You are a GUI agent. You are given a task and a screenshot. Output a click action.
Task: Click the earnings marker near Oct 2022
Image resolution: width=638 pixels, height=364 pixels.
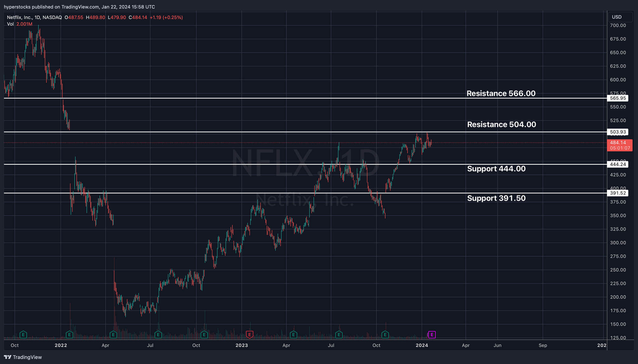point(204,335)
